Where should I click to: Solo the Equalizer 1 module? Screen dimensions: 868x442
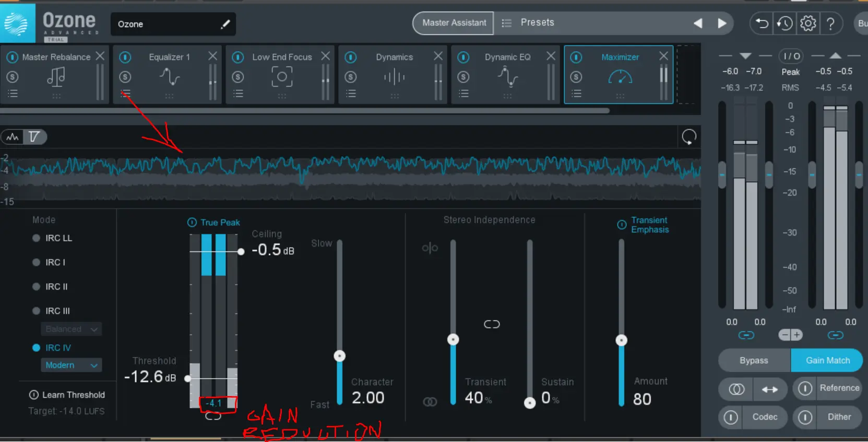[125, 77]
